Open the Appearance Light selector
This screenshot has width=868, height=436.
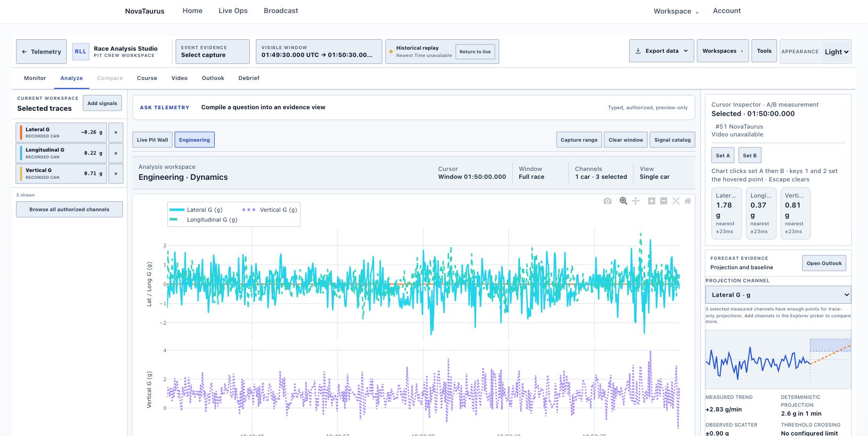[837, 52]
